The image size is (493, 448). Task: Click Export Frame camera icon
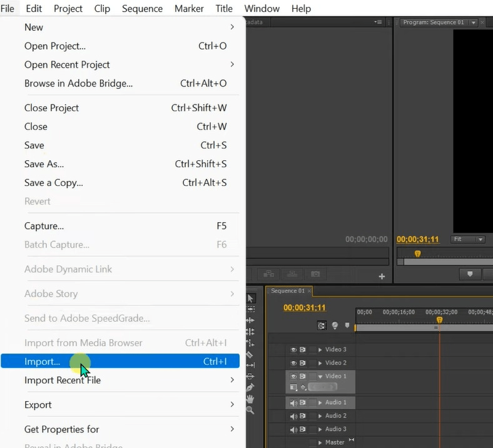(x=315, y=274)
